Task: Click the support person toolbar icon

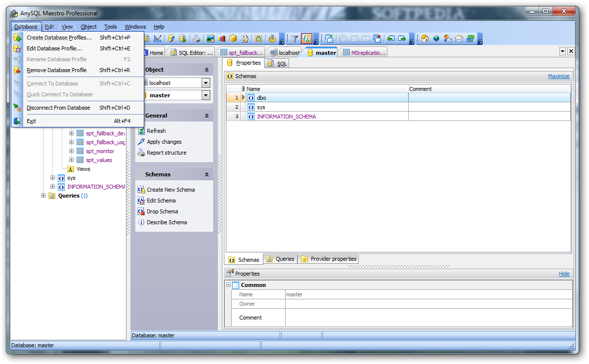Action: coord(448,39)
